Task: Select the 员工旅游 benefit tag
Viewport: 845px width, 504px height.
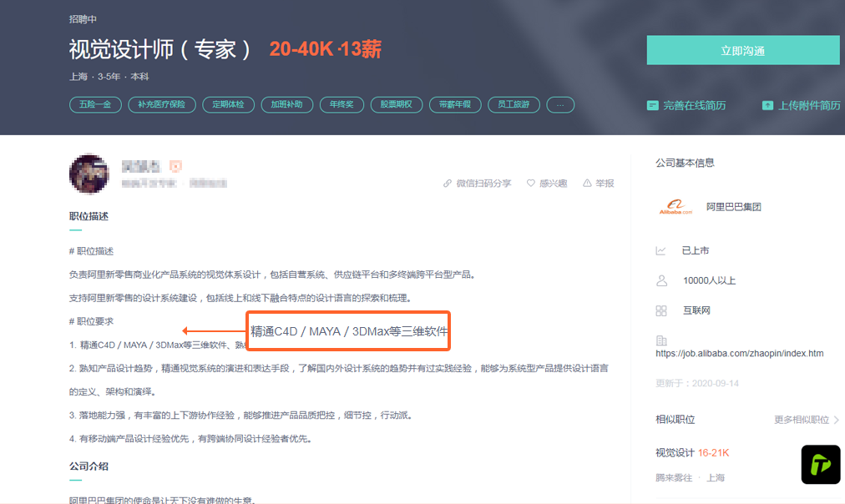Action: click(x=514, y=104)
